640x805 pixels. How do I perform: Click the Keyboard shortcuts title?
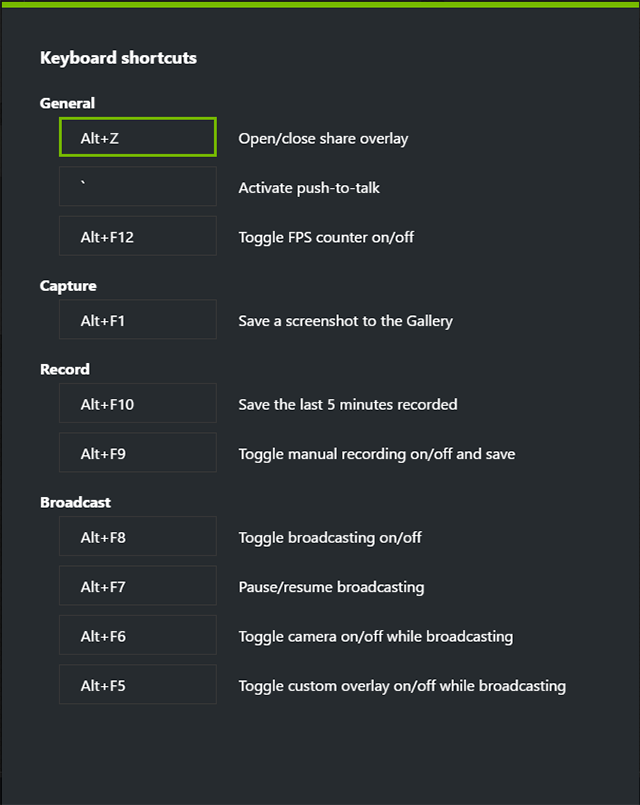click(x=116, y=58)
